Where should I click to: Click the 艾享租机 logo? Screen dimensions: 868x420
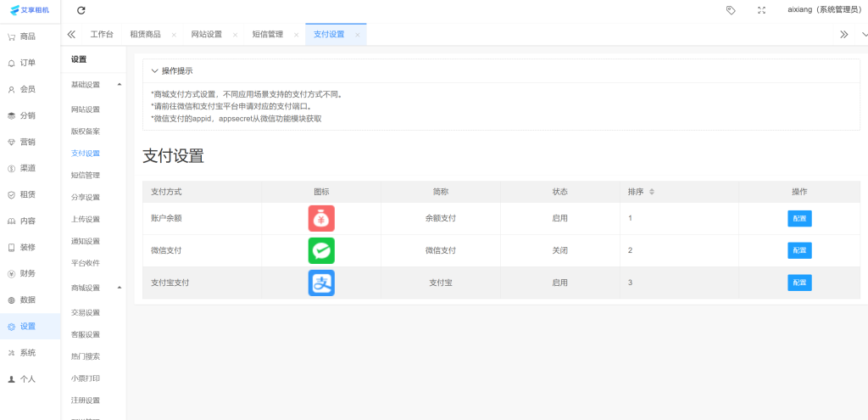click(30, 10)
